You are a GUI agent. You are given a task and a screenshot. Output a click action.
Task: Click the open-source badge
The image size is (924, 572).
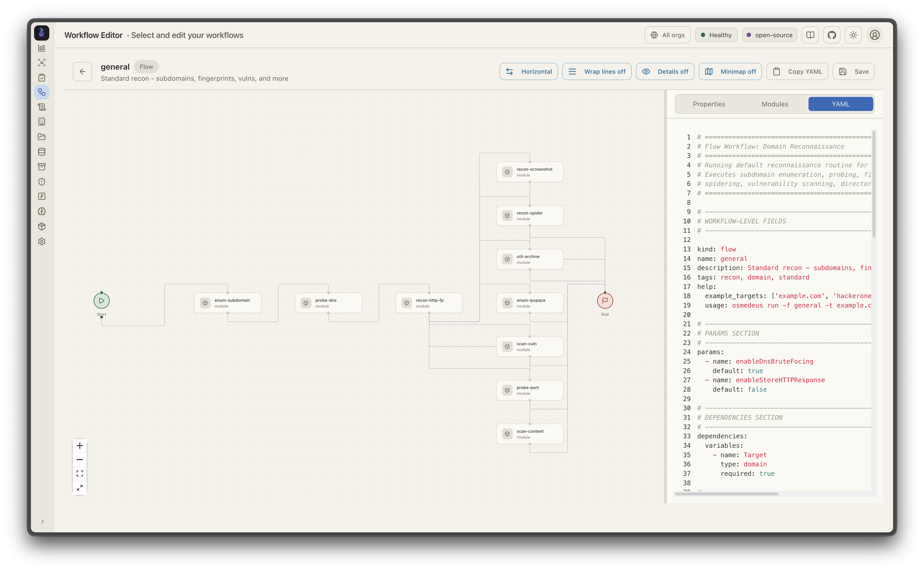click(x=769, y=35)
